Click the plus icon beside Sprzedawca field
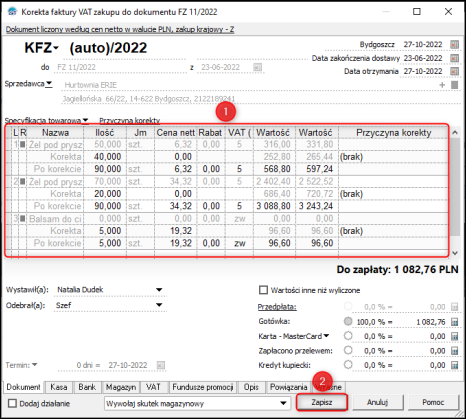 (x=442, y=85)
